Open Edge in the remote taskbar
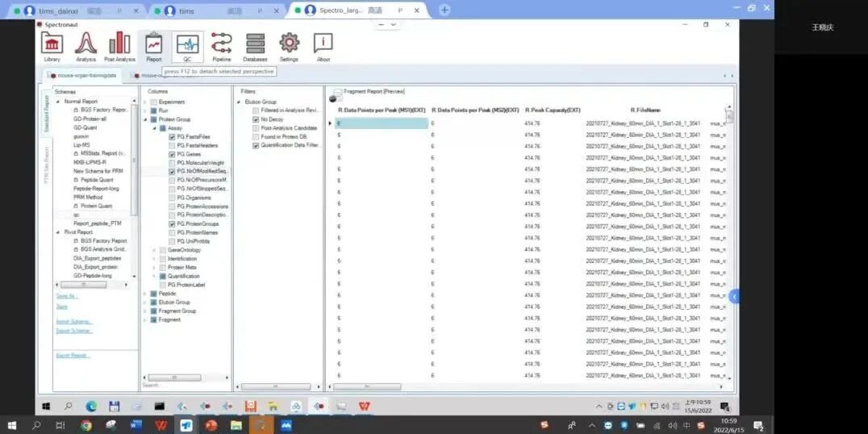The width and height of the screenshot is (868, 434). 91,407
